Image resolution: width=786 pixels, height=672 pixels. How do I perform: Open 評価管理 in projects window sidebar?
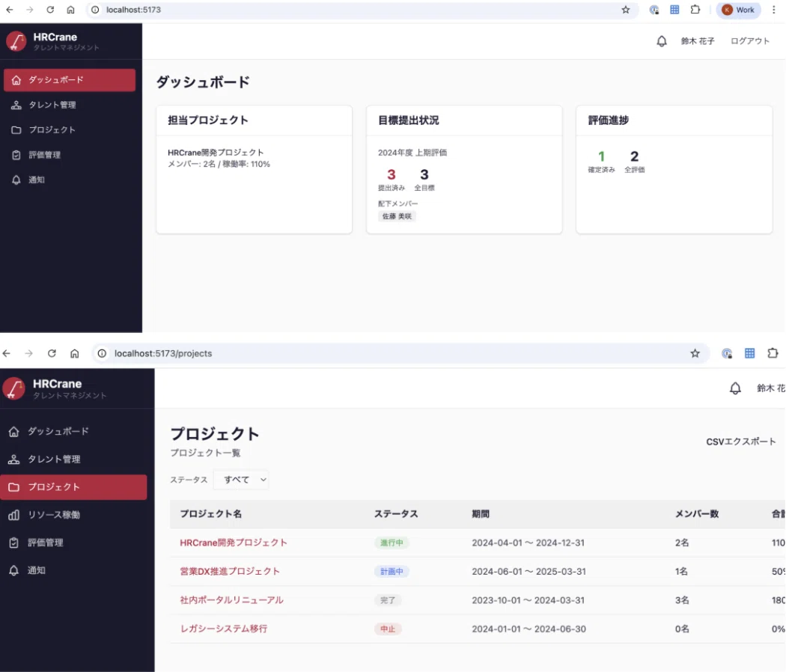(x=73, y=543)
